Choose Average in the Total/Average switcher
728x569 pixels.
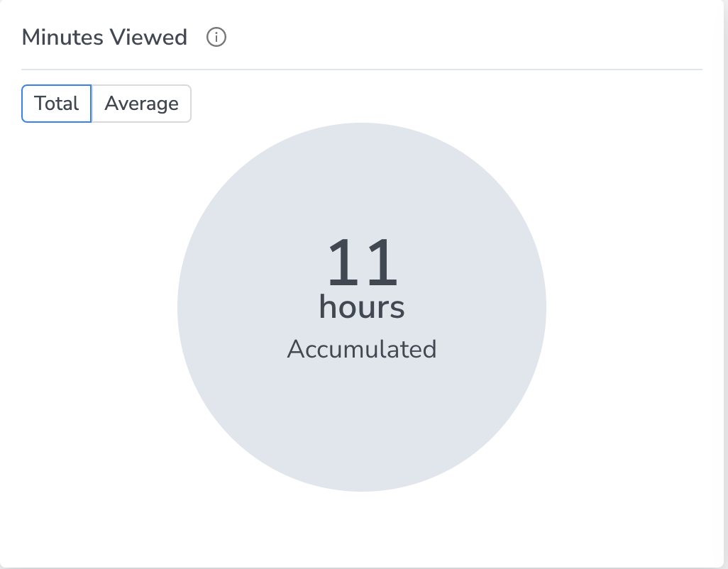(x=141, y=104)
